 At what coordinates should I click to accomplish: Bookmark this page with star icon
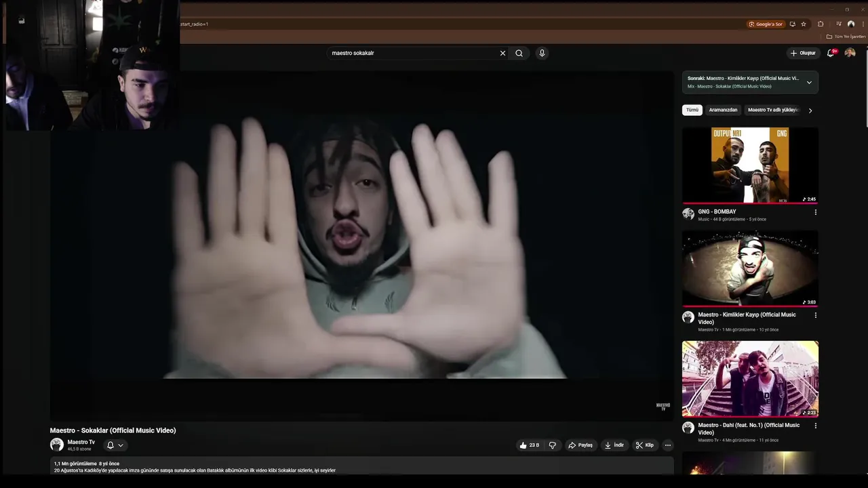[x=804, y=24]
